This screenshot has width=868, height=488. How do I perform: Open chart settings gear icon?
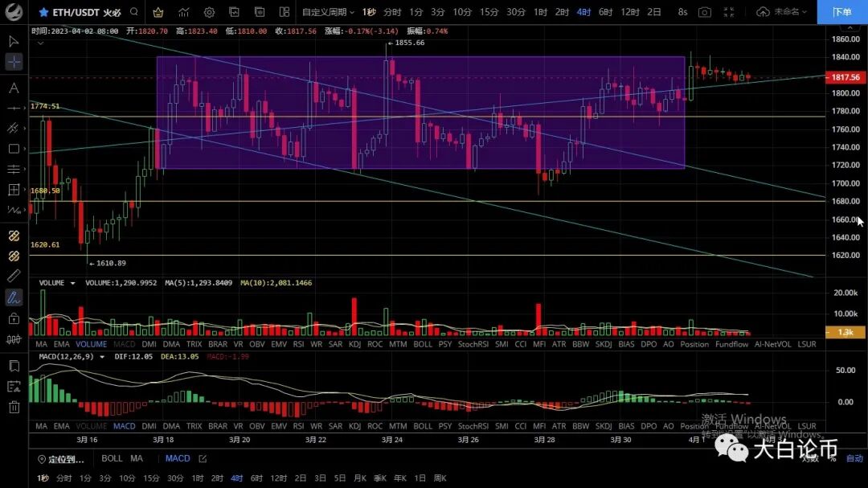(209, 11)
